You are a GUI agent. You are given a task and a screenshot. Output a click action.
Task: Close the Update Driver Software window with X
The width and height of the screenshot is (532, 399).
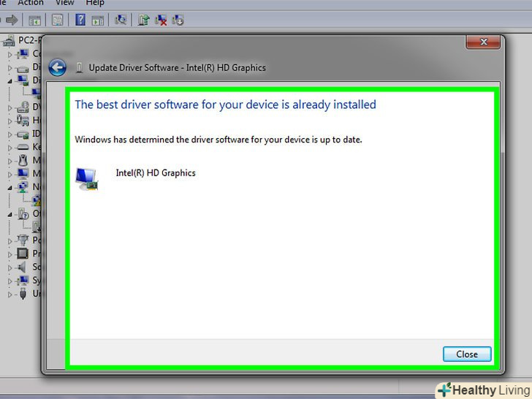pyautogui.click(x=483, y=42)
